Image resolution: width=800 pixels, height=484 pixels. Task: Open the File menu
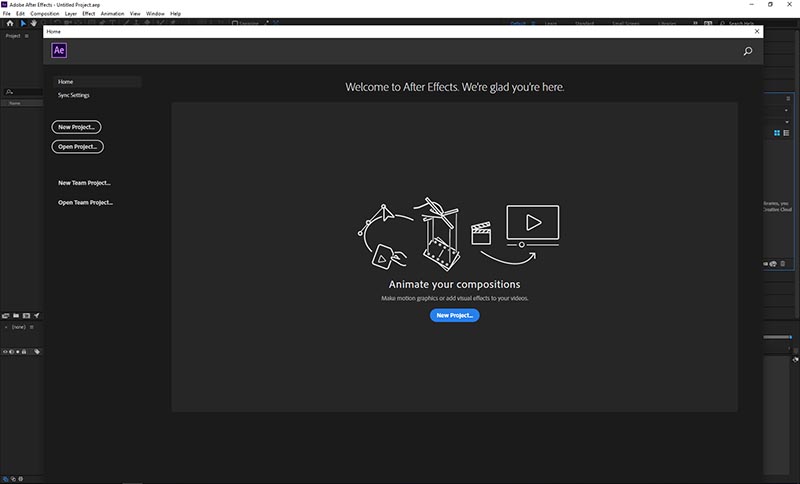pos(7,14)
